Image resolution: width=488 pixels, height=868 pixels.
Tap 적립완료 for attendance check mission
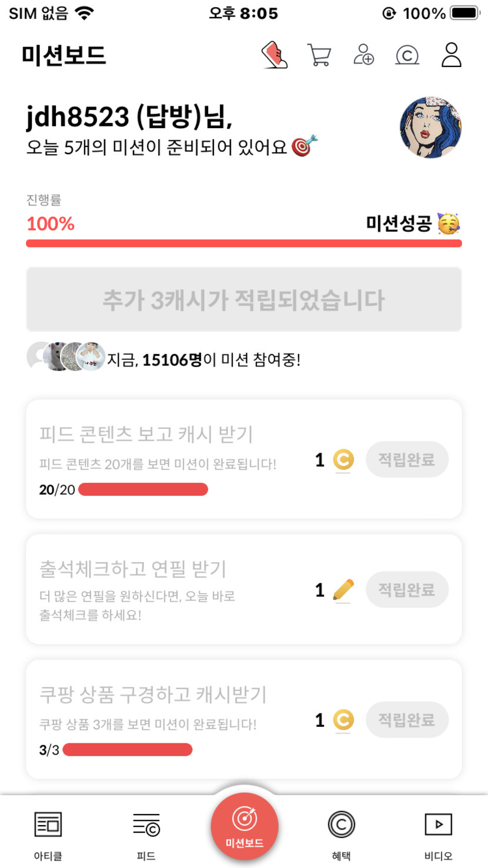(x=407, y=589)
